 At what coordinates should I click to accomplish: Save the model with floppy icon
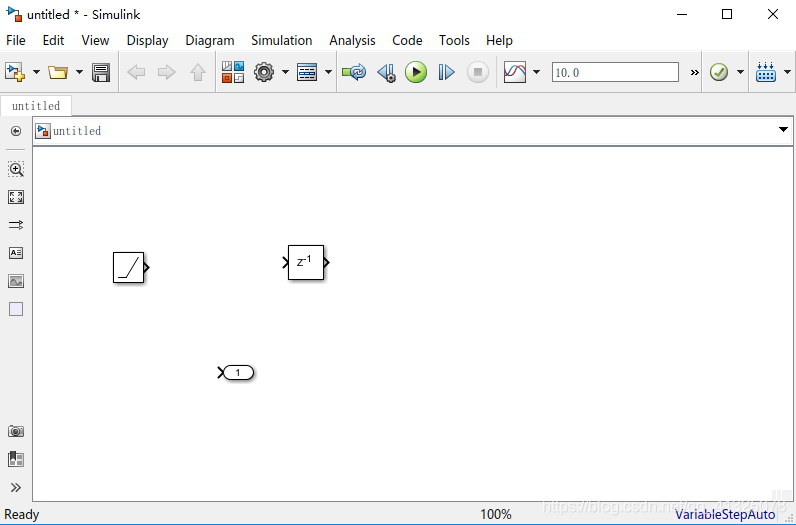(101, 72)
